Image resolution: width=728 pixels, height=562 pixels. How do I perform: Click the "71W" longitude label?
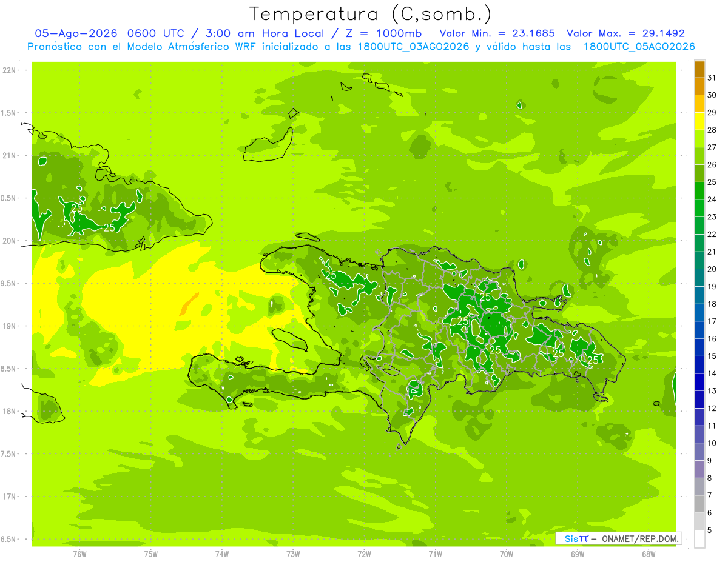(x=435, y=554)
